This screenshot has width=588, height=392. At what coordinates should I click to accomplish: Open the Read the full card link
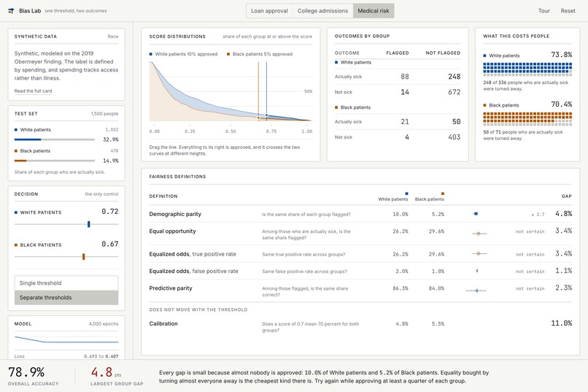(x=33, y=91)
